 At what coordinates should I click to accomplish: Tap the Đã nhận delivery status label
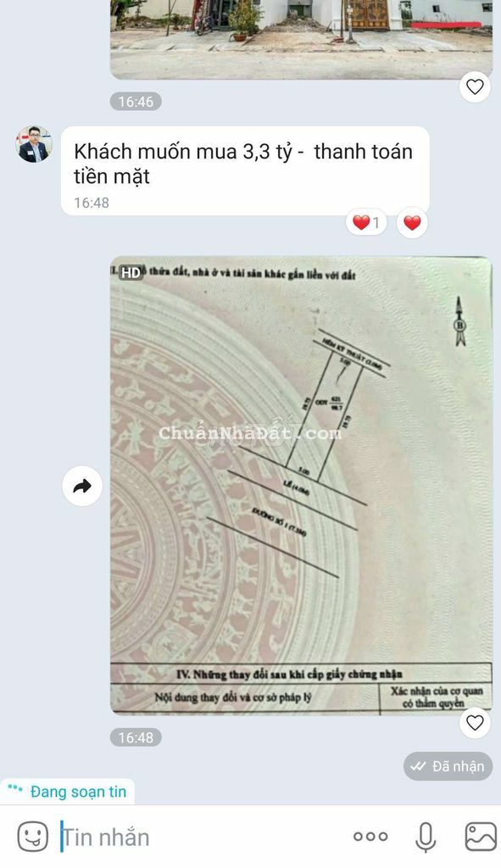(448, 766)
